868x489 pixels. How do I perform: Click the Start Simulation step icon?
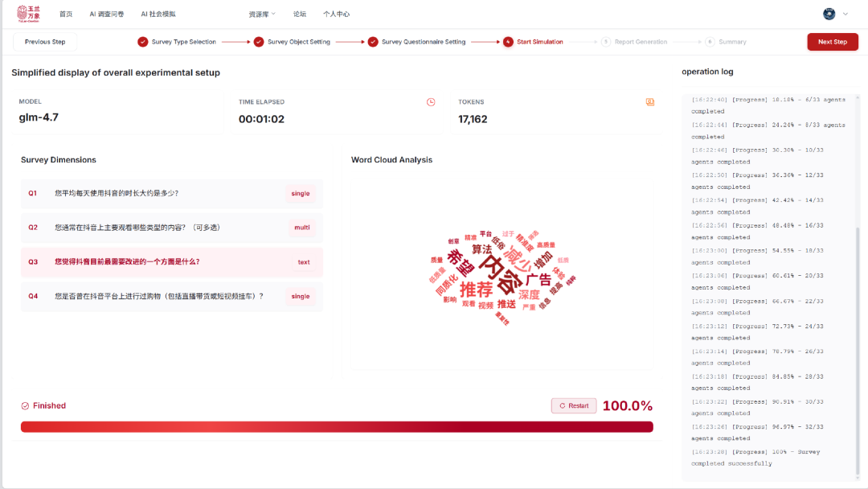tap(508, 42)
